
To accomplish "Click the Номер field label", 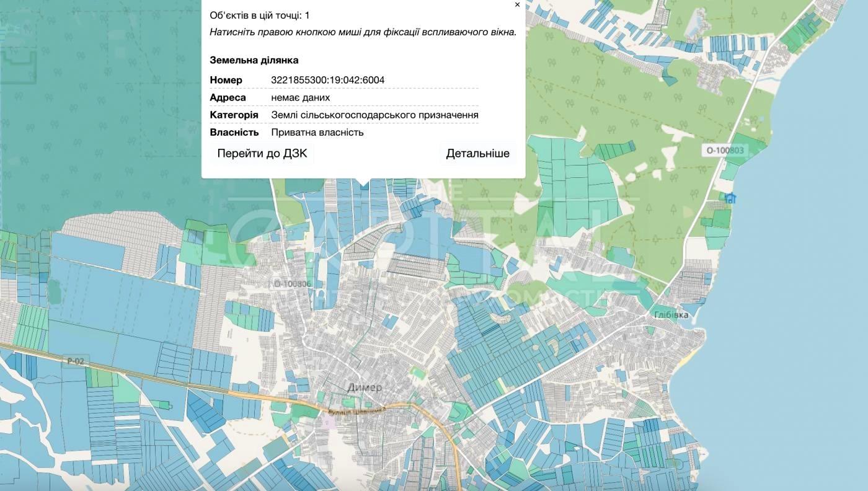I will pos(226,80).
